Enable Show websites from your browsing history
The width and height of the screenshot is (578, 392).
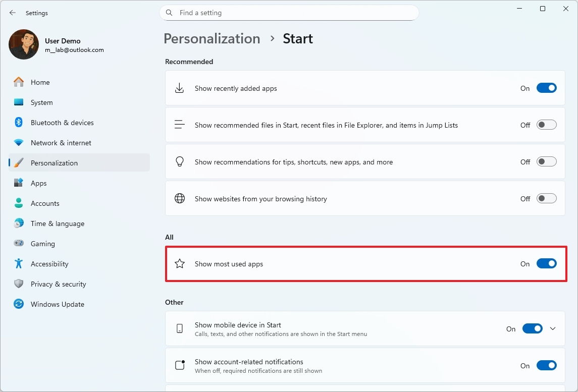click(x=546, y=199)
